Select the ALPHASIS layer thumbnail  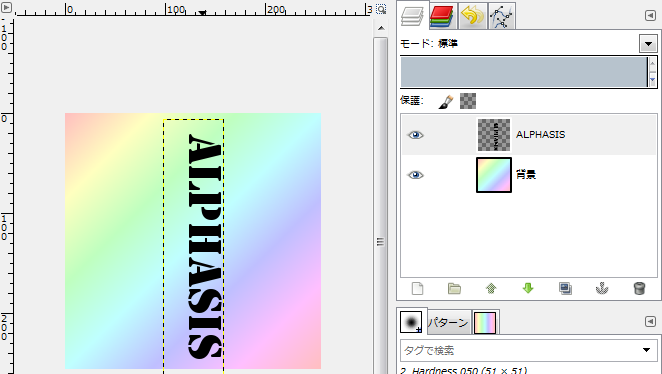[494, 135]
